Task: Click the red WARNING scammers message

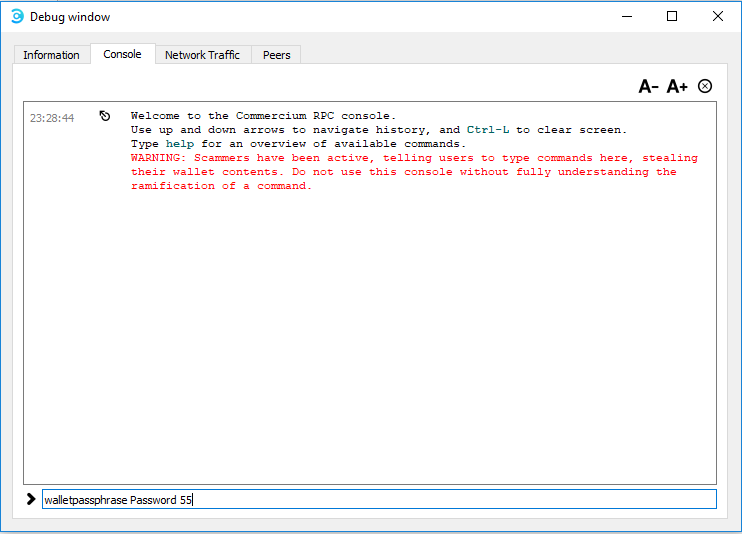Action: [x=415, y=172]
